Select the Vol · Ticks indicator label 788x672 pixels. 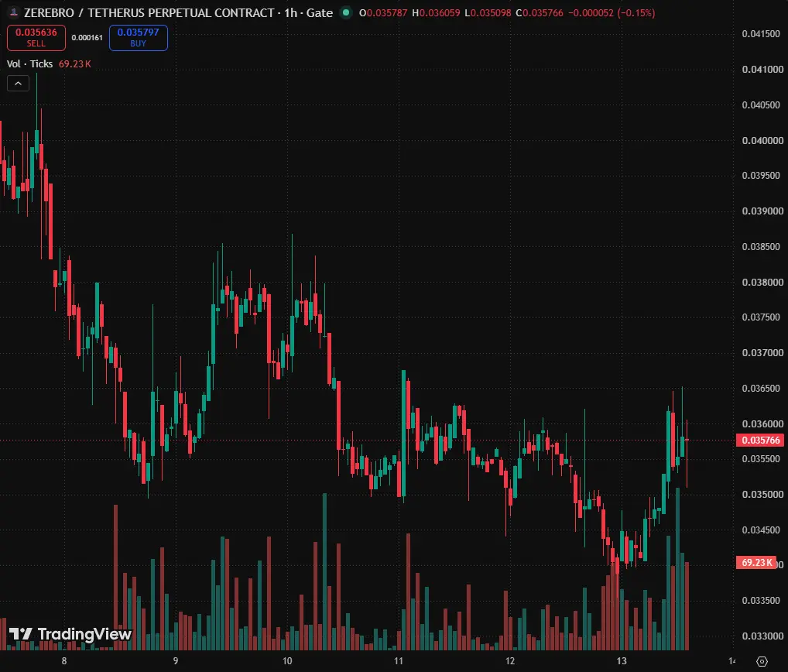[29, 63]
